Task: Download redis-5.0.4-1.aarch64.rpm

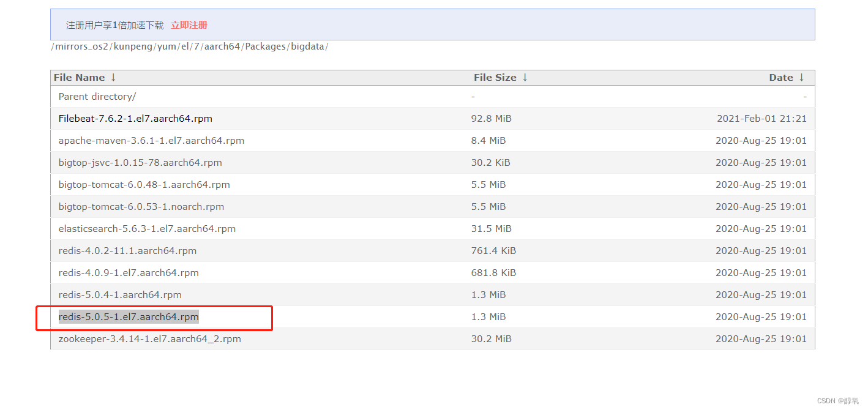Action: tap(120, 295)
